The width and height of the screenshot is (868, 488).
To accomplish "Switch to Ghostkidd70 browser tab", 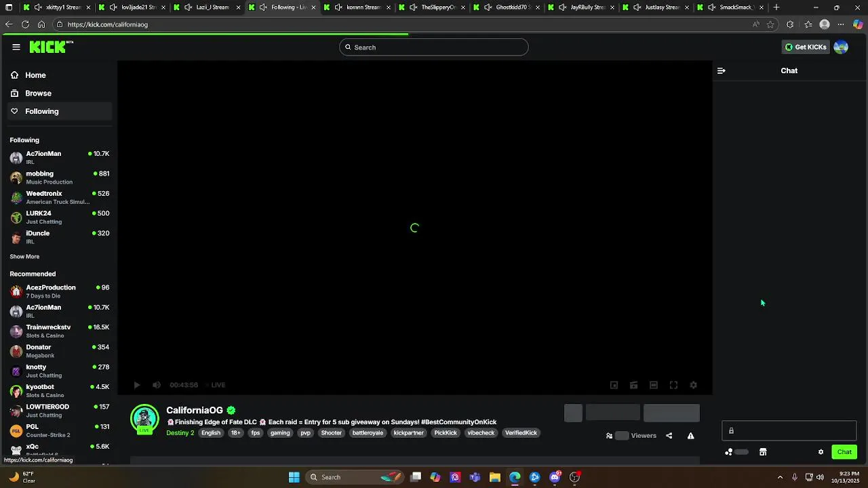I will [x=507, y=7].
